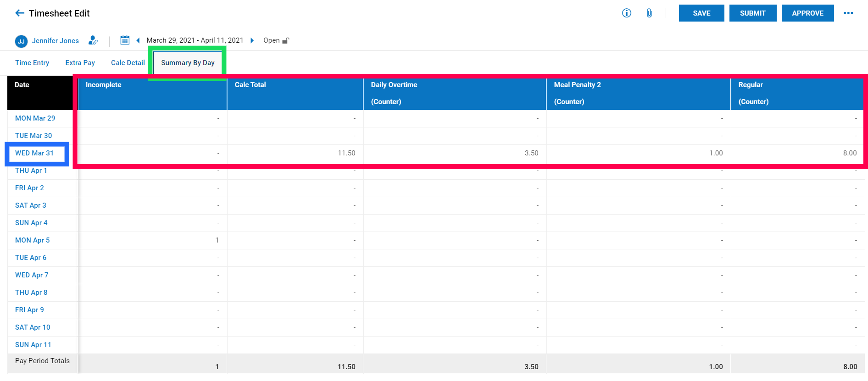This screenshot has height=381, width=868.
Task: Click the back arrow next to Timesheet Edit
Action: pyautogui.click(x=20, y=13)
